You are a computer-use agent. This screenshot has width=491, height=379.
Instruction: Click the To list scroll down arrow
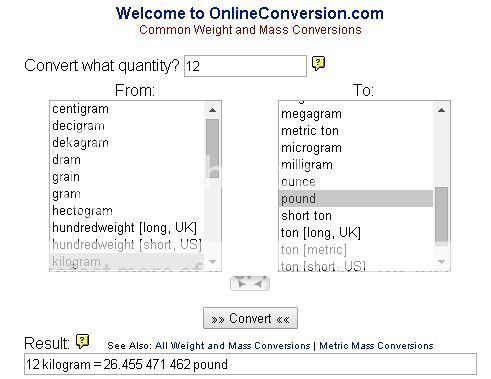coord(441,262)
